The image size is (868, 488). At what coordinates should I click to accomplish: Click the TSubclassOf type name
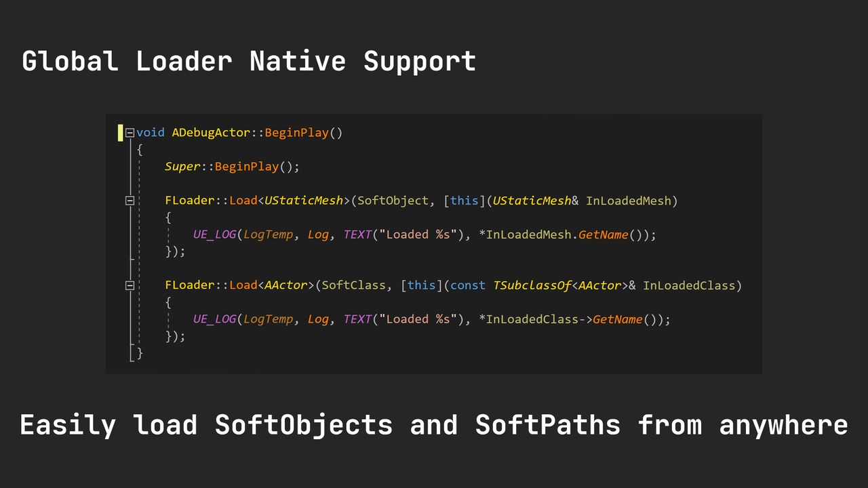(532, 285)
